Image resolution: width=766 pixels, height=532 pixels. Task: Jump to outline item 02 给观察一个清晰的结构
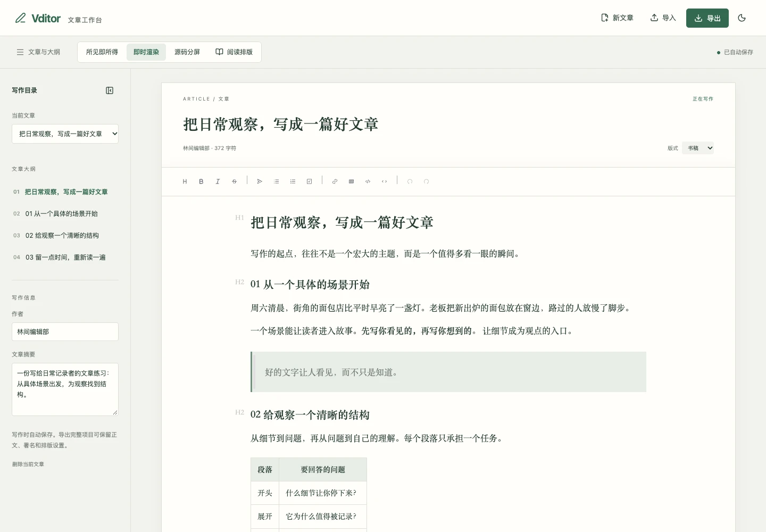point(65,236)
